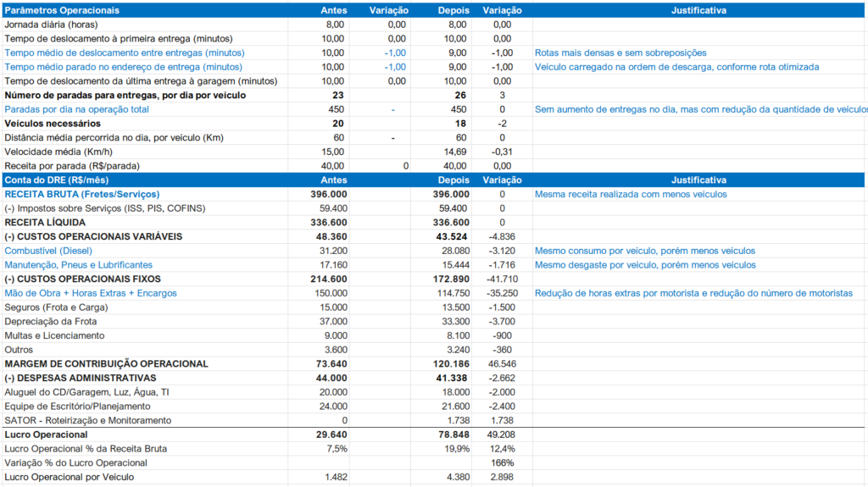The width and height of the screenshot is (868, 487).
Task: Select the 'Depreciação da Frota' row label
Action: [x=51, y=321]
